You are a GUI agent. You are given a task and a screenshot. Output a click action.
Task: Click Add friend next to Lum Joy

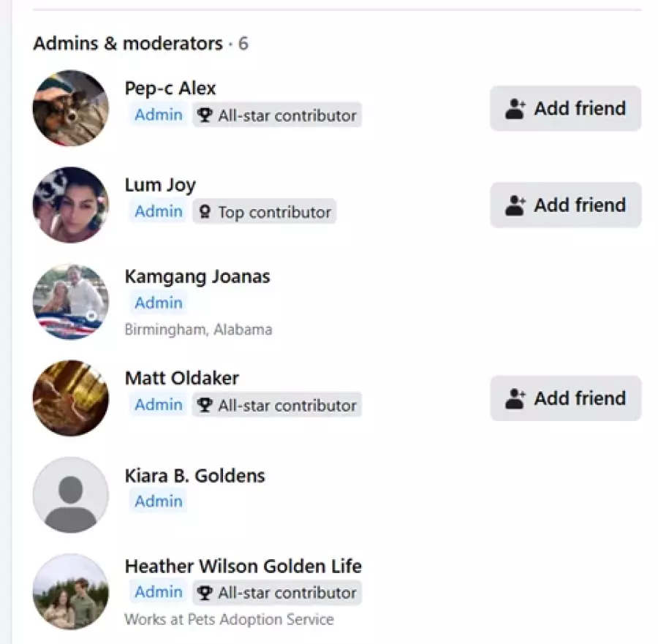pyautogui.click(x=565, y=205)
